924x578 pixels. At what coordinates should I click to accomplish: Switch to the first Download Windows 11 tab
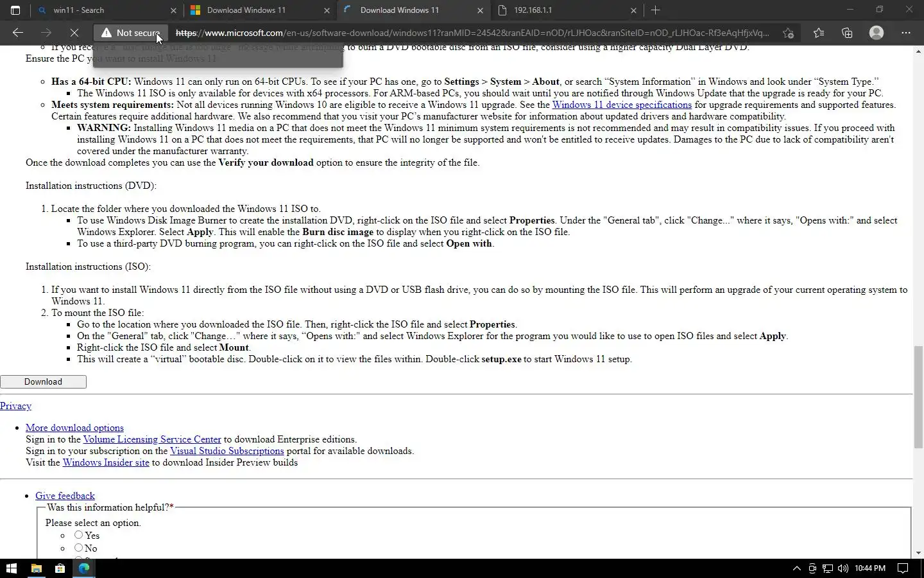tap(261, 10)
